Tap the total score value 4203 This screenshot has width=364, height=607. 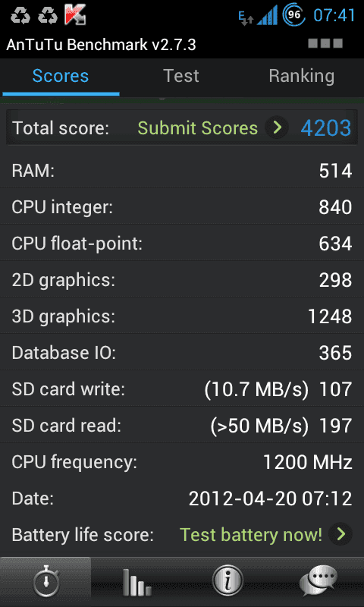(326, 128)
